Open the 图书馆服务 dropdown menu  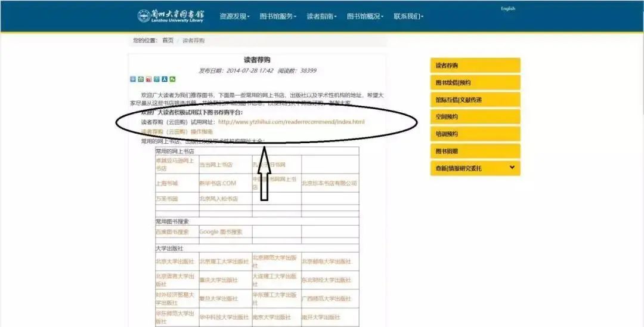[x=278, y=17]
